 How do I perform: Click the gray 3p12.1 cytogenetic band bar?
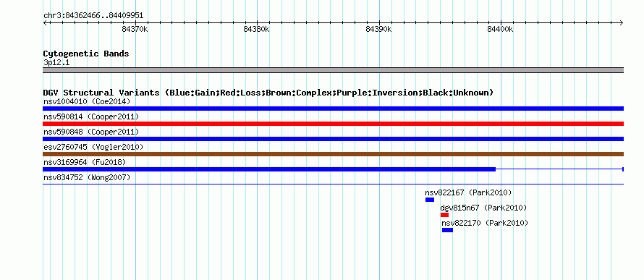[333, 70]
